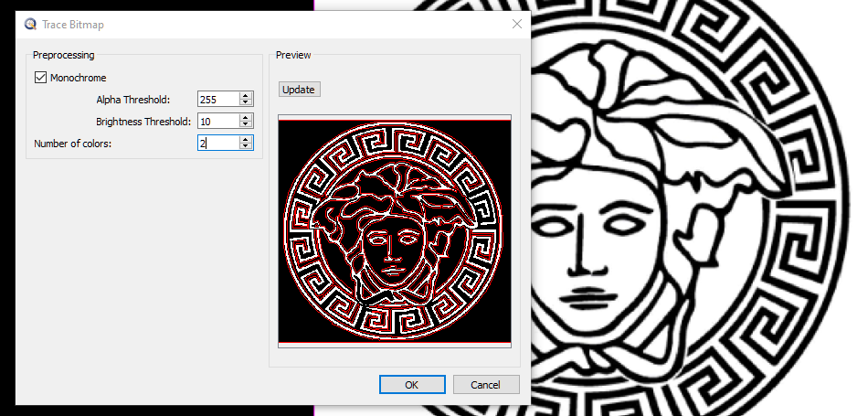Screen dimensions: 868x416
Task: Click the Monochrome label text
Action: pyautogui.click(x=79, y=78)
